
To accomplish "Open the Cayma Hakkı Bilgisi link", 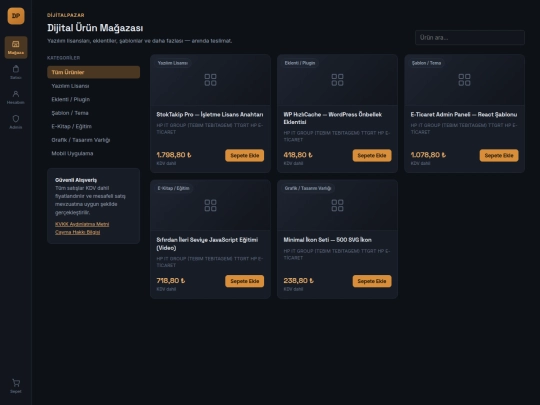I will pyautogui.click(x=77, y=232).
